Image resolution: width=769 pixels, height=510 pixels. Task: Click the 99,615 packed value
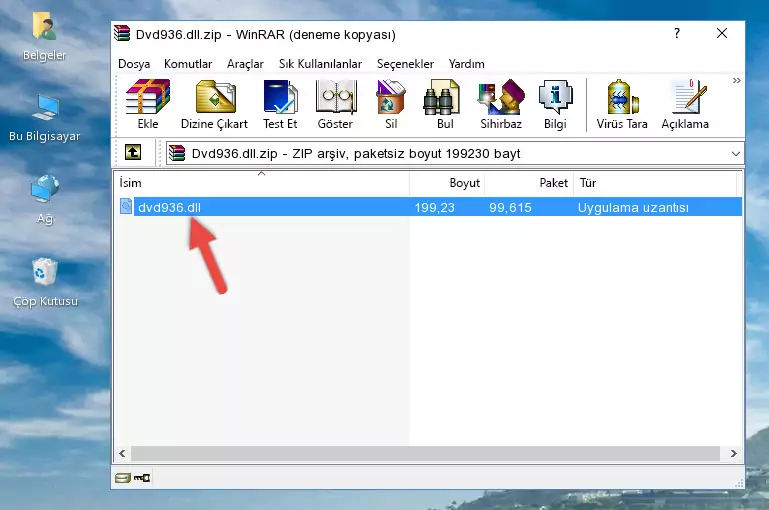coord(510,207)
